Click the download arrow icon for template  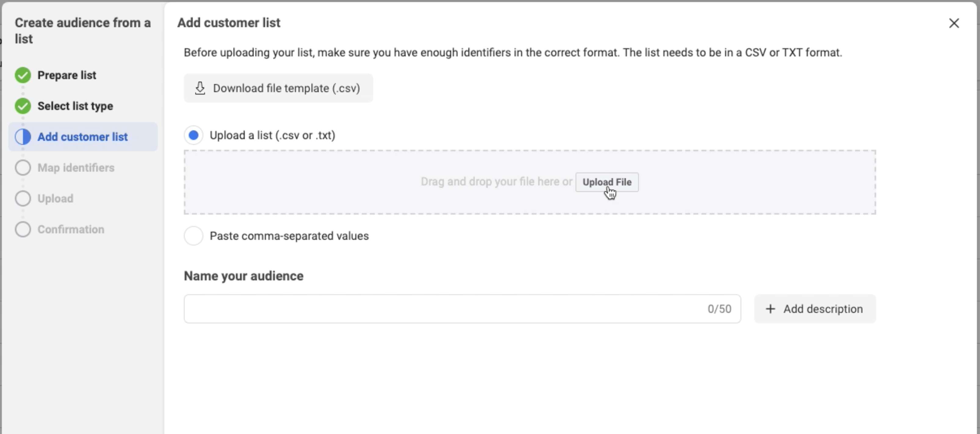(200, 88)
